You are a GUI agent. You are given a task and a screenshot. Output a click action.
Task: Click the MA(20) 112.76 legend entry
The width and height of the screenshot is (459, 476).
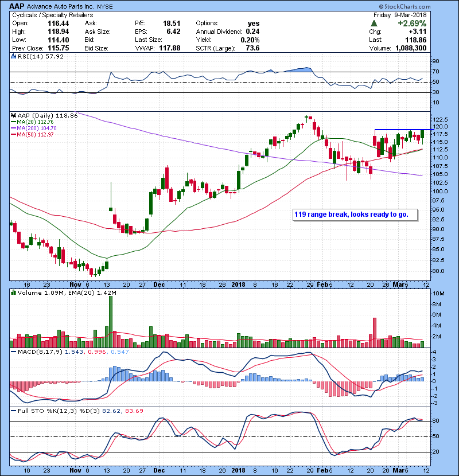coord(32,122)
